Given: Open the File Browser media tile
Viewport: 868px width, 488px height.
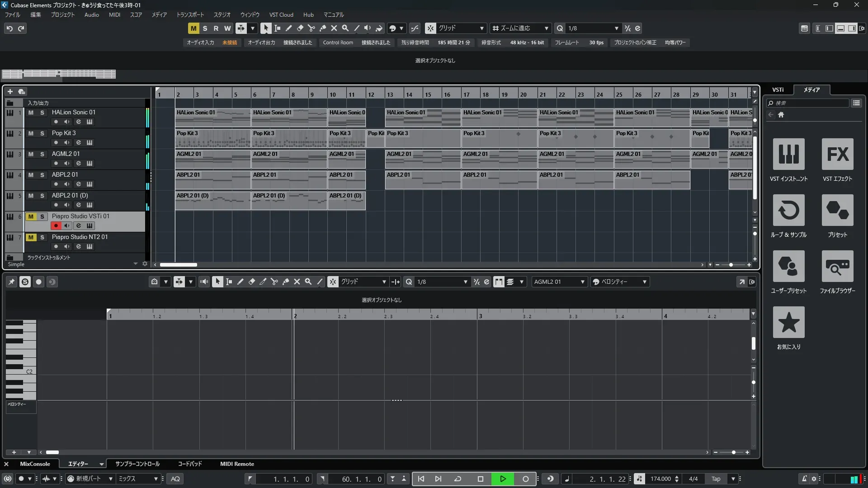Looking at the screenshot, I should [x=837, y=267].
